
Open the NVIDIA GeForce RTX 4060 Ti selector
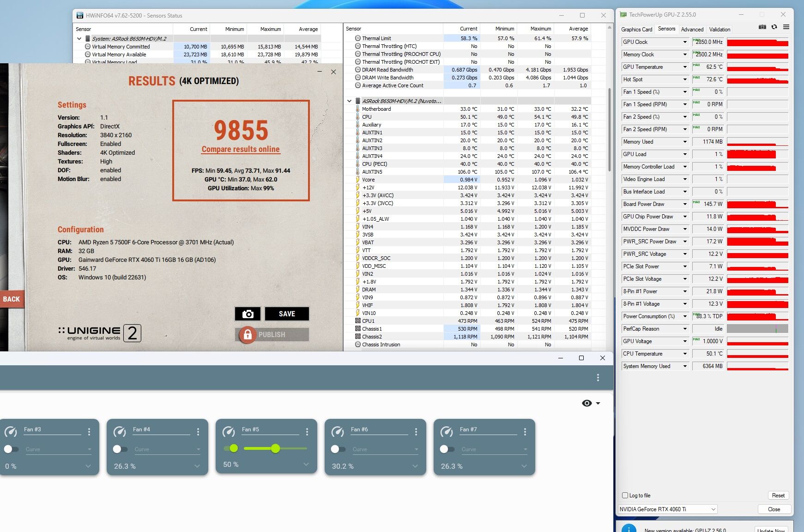(667, 509)
